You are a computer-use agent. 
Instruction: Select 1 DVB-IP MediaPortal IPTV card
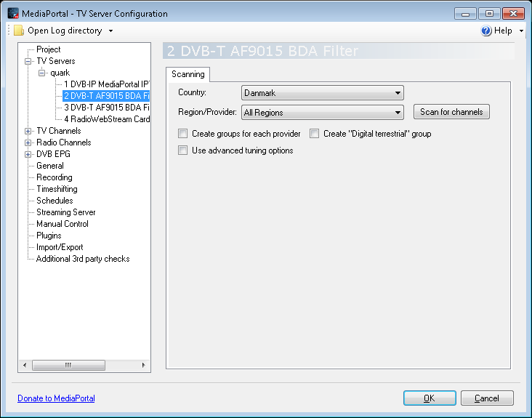(x=107, y=84)
